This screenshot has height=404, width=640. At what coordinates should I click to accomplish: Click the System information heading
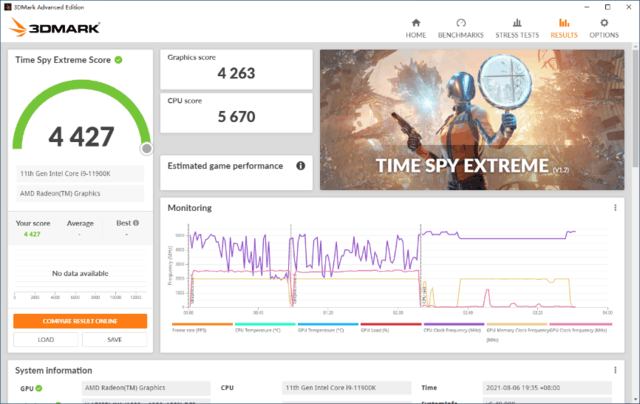[x=53, y=371]
